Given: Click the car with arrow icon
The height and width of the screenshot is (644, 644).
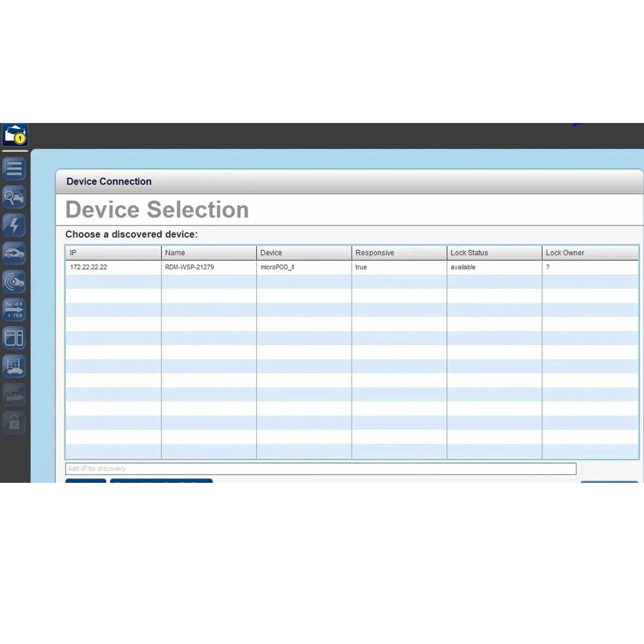Looking at the screenshot, I should click(14, 253).
